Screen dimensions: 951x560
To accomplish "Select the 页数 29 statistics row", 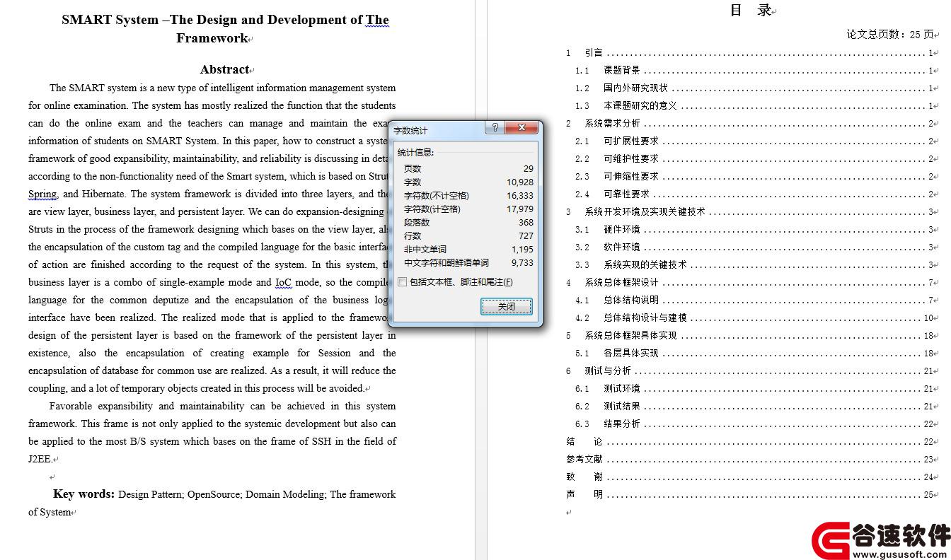I will click(468, 169).
